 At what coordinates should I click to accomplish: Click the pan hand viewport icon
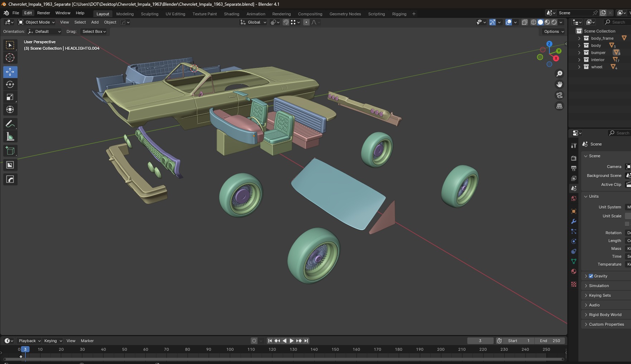pyautogui.click(x=559, y=84)
